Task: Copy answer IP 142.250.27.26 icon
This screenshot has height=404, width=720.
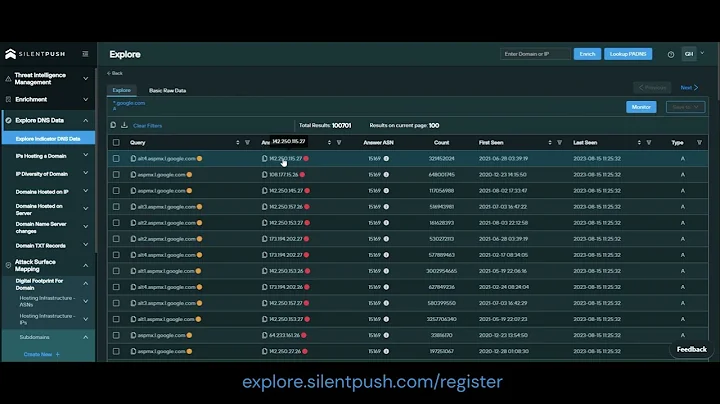Action: tap(264, 351)
